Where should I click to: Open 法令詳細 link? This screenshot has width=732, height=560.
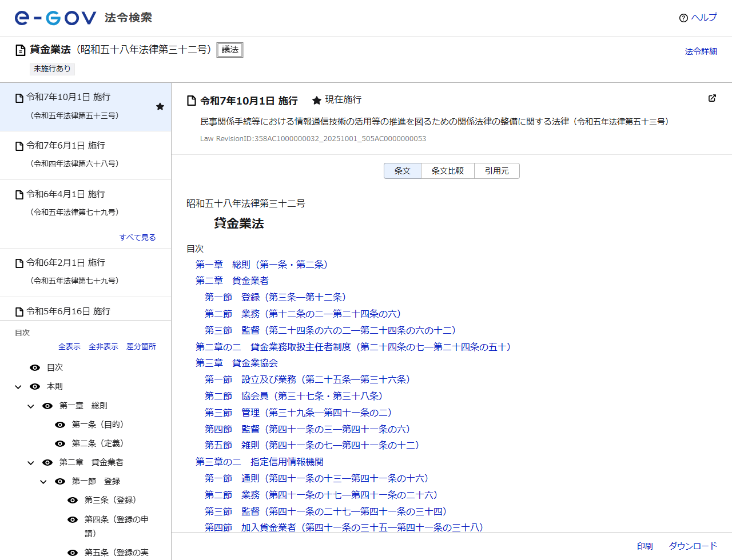pos(701,51)
